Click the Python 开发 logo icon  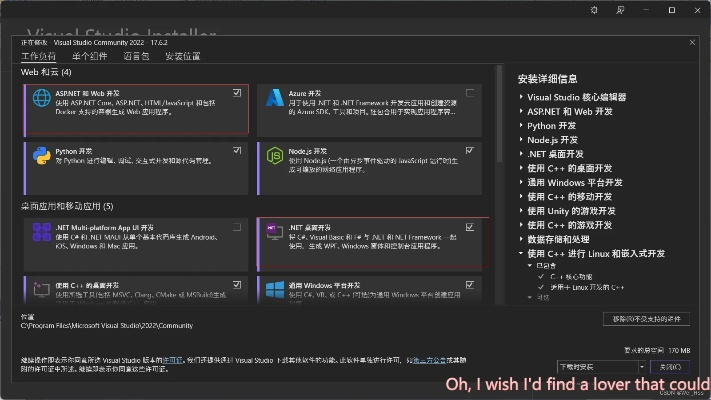click(42, 156)
